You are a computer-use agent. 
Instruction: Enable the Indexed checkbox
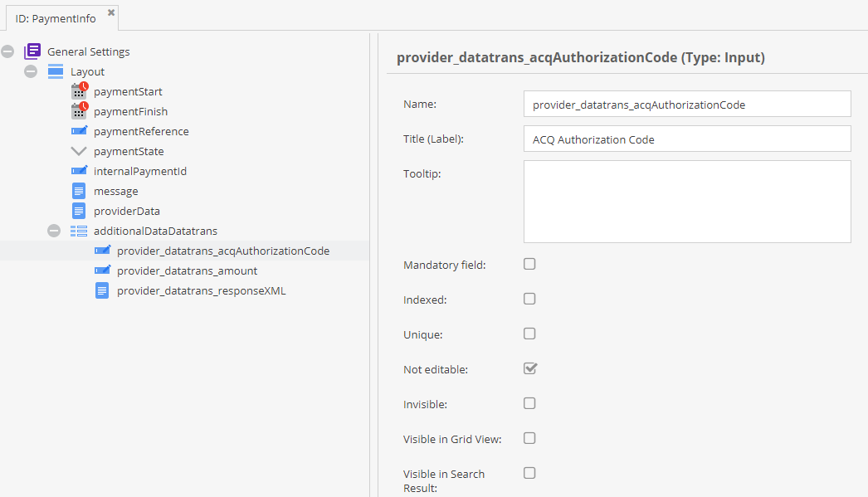tap(529, 299)
